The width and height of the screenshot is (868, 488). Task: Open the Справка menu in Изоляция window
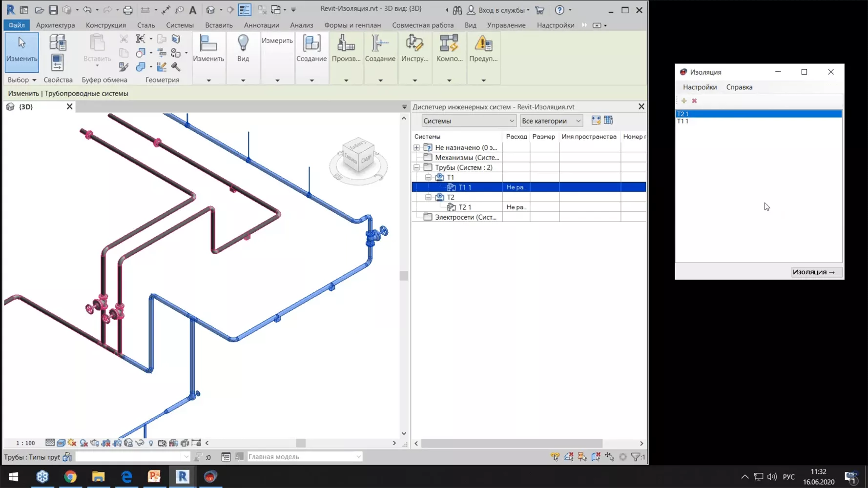coord(739,87)
